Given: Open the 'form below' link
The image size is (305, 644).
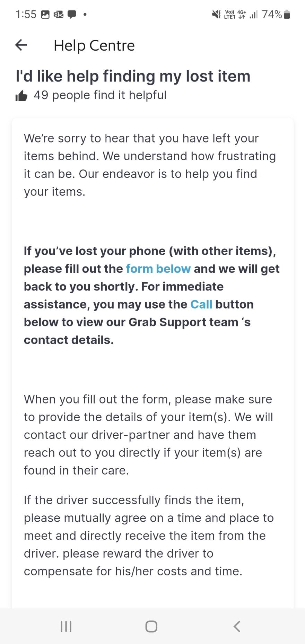Looking at the screenshot, I should tap(158, 269).
